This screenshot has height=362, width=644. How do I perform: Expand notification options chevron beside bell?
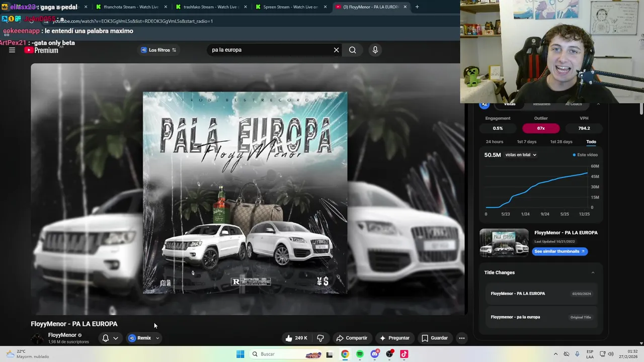click(116, 338)
